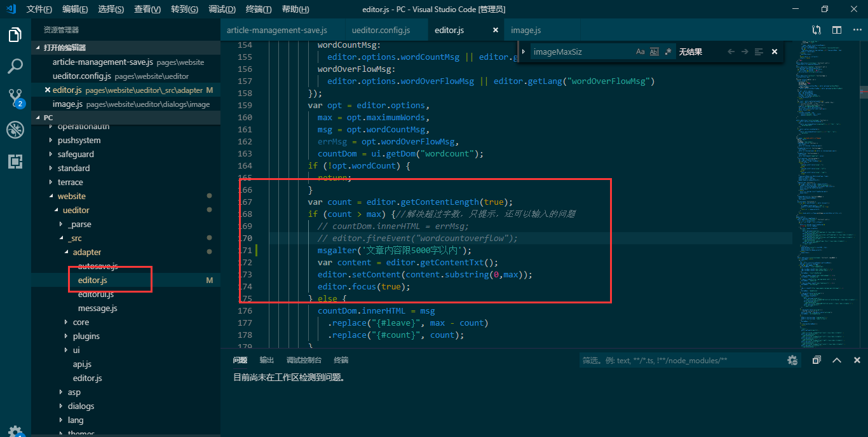The height and width of the screenshot is (437, 868).
Task: Close the find widget
Action: (x=775, y=52)
